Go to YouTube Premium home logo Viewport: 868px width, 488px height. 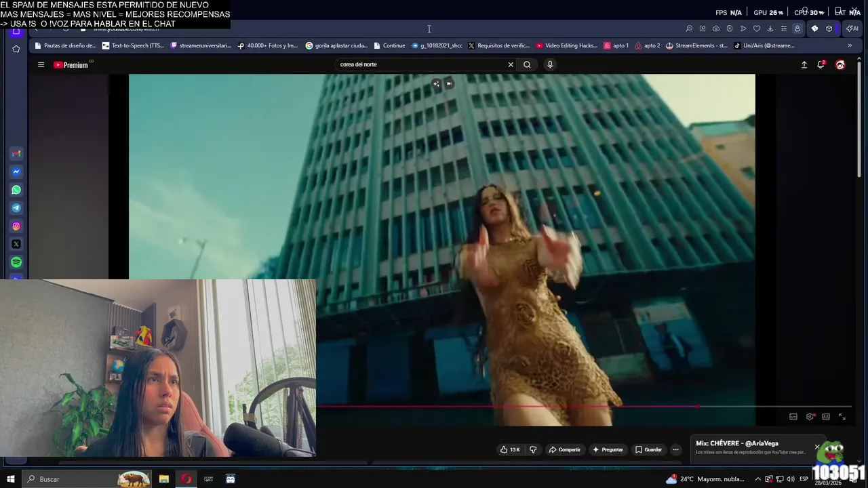coord(71,65)
